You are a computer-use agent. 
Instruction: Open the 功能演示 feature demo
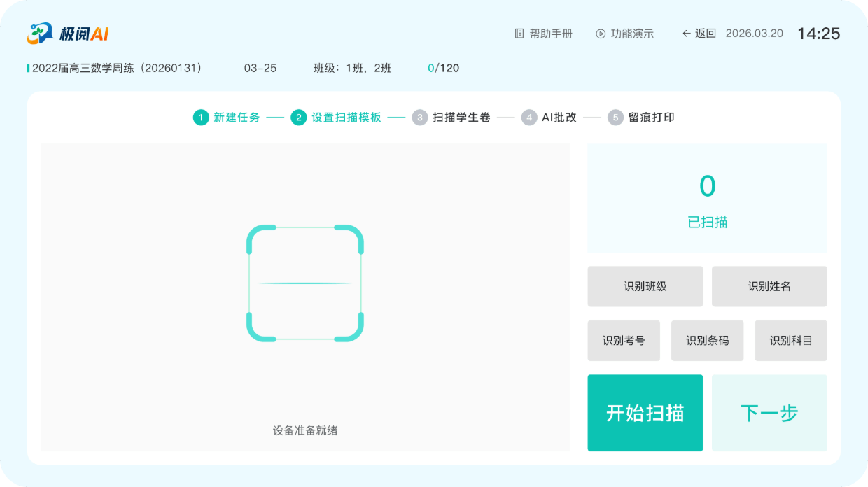pos(624,34)
